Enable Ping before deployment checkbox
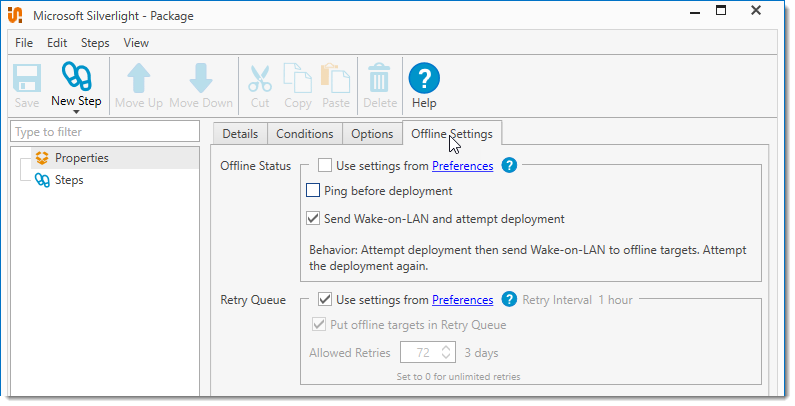Screen dimensions: 795x406 313,191
